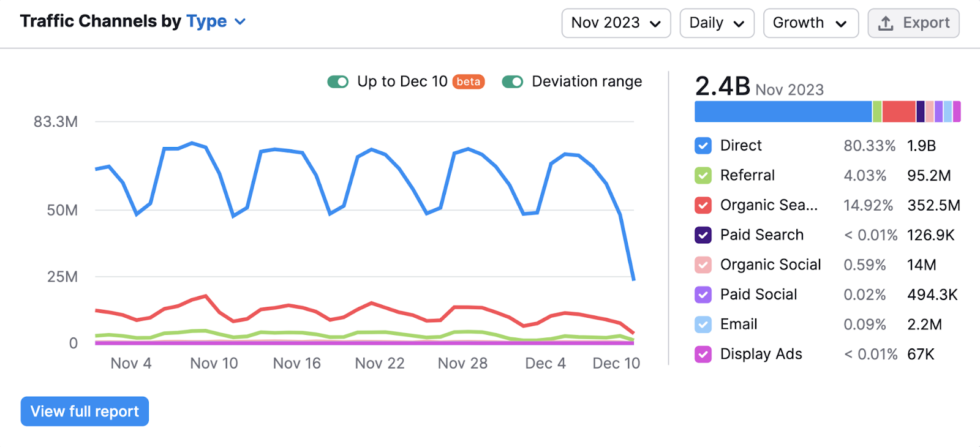The height and width of the screenshot is (447, 980).
Task: Click the Dec 10 drop on blue line
Action: (x=633, y=279)
